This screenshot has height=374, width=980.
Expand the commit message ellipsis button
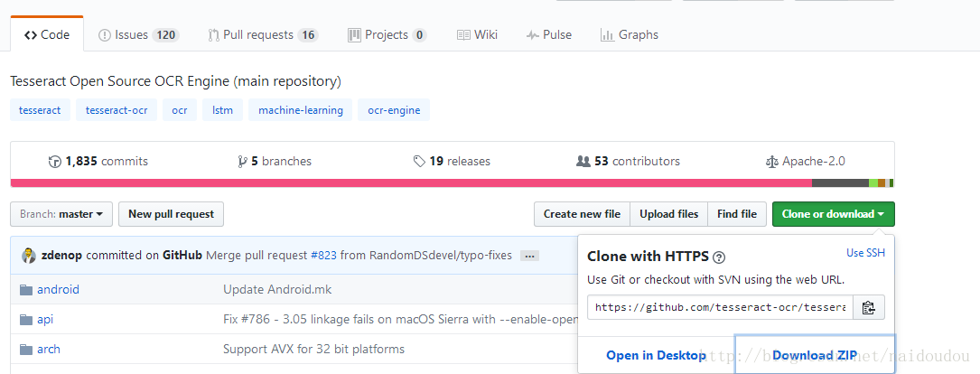pyautogui.click(x=529, y=256)
